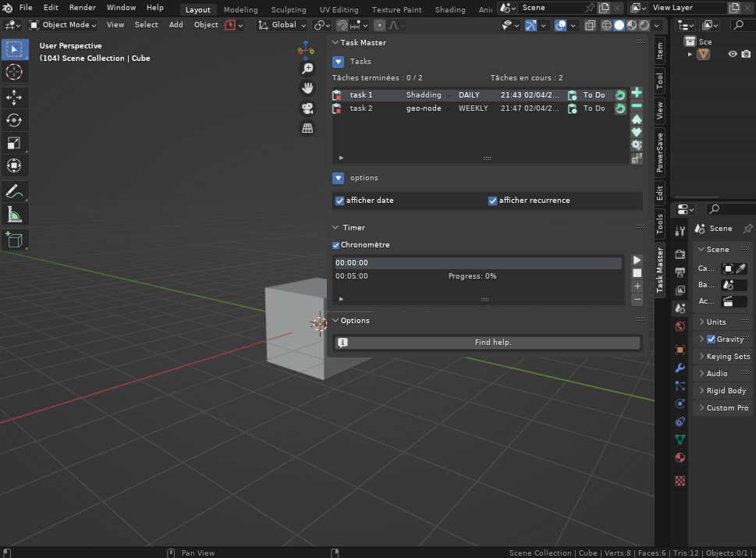Viewport: 756px width, 558px height.
Task: Open the Object Mode dropdown
Action: [x=62, y=24]
